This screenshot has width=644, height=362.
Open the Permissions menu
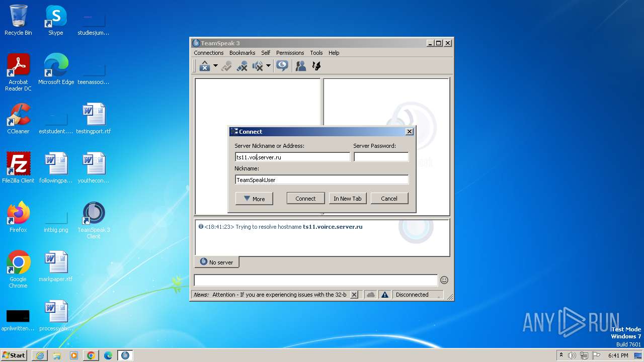[290, 53]
